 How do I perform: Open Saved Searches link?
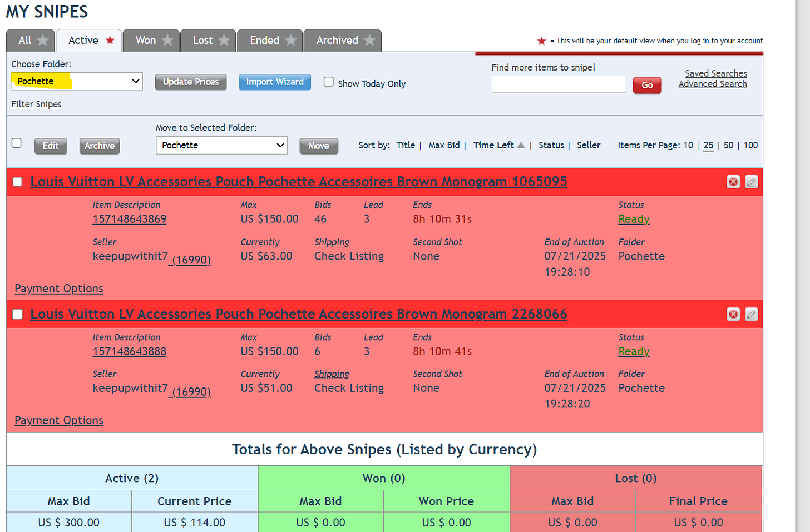click(x=716, y=73)
